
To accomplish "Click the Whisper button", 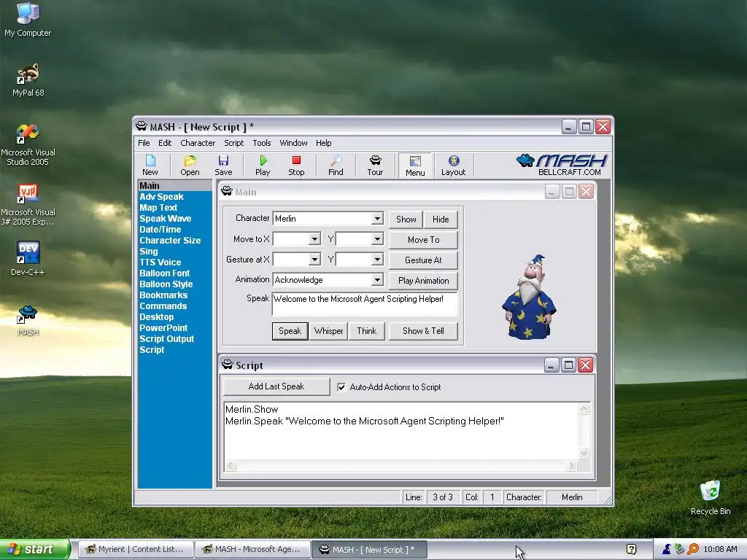I will click(329, 331).
